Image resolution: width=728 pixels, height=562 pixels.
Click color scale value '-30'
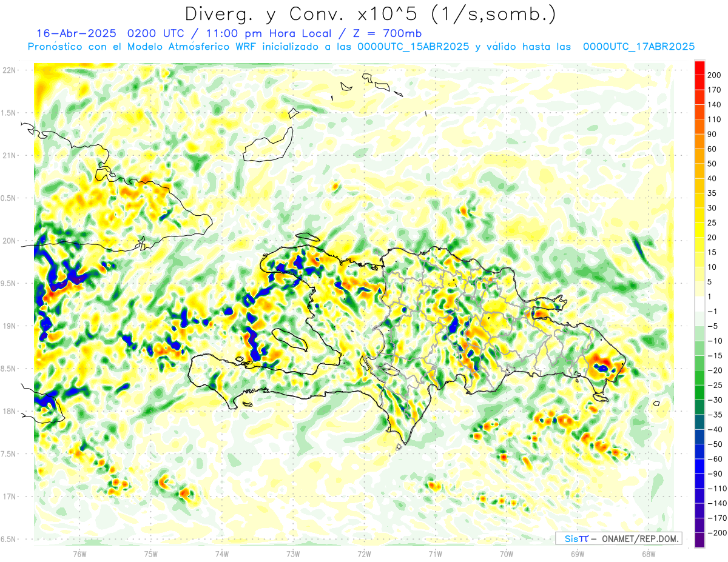coord(715,400)
